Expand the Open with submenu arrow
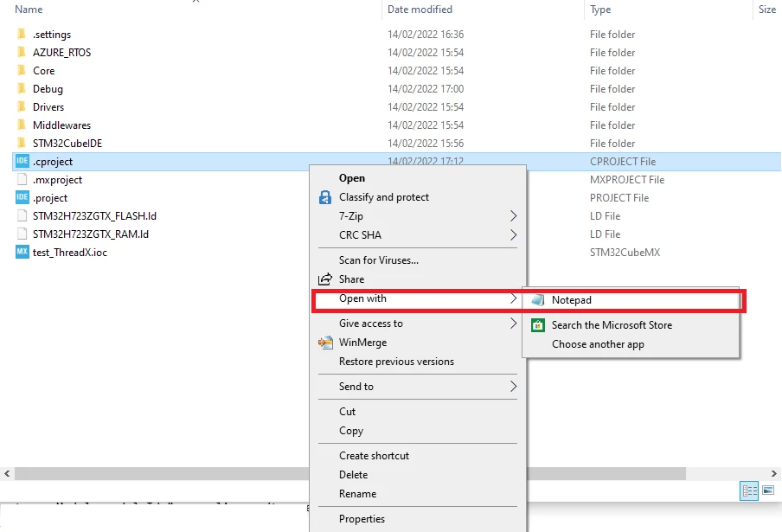The image size is (782, 532). point(513,298)
